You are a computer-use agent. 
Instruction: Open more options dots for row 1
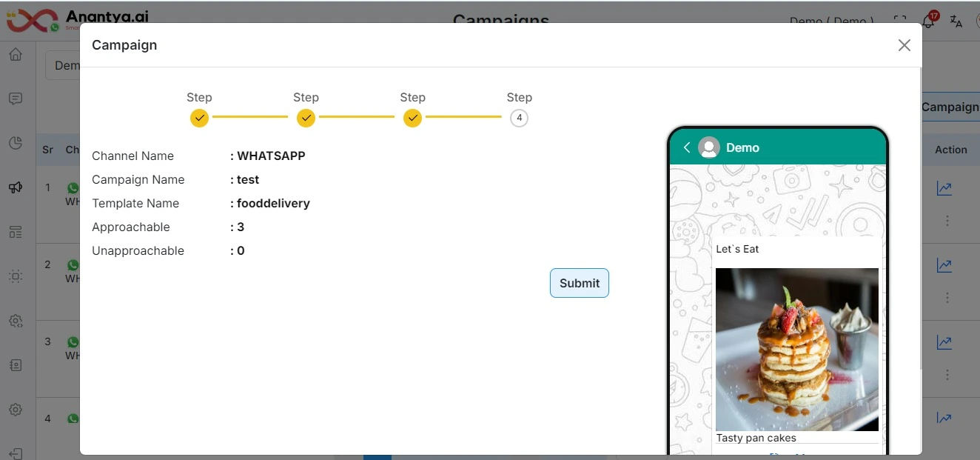coord(947,221)
